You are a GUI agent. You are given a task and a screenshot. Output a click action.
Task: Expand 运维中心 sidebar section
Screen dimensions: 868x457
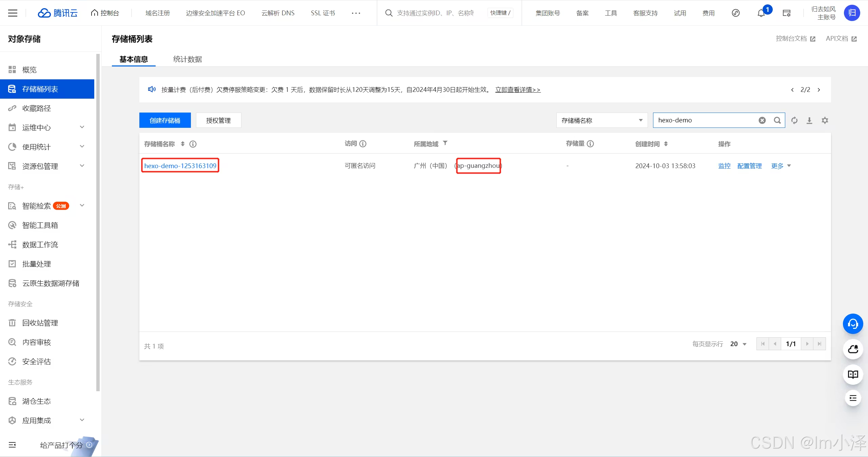[x=47, y=127]
